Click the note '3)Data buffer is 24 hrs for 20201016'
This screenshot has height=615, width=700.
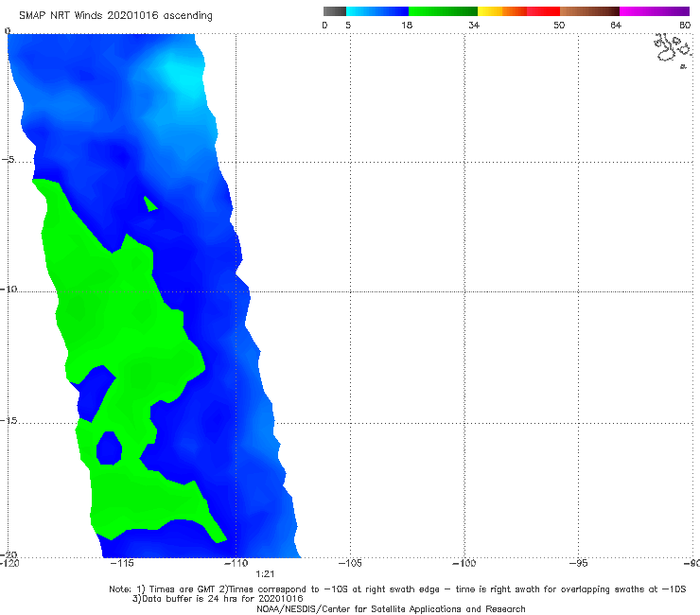218,599
